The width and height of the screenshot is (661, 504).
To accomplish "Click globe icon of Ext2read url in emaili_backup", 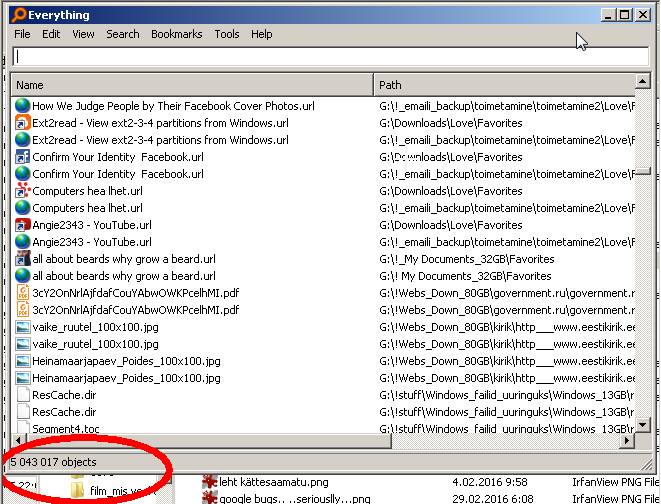I will 22,140.
